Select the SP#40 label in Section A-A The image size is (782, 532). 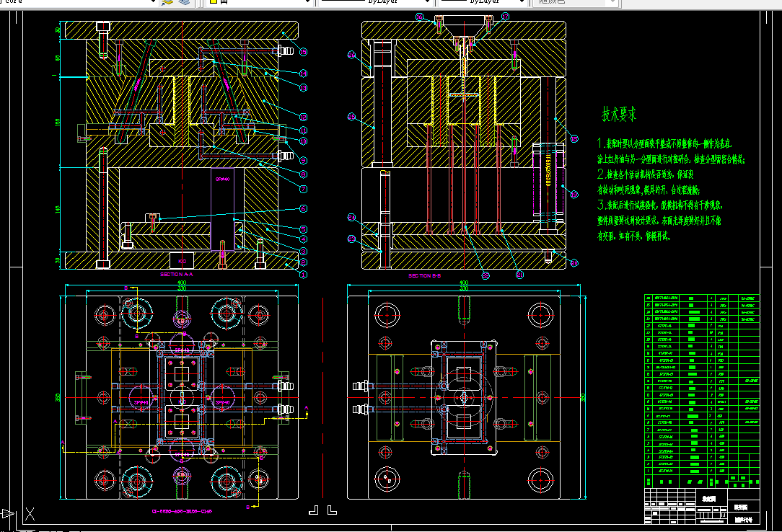222,179
